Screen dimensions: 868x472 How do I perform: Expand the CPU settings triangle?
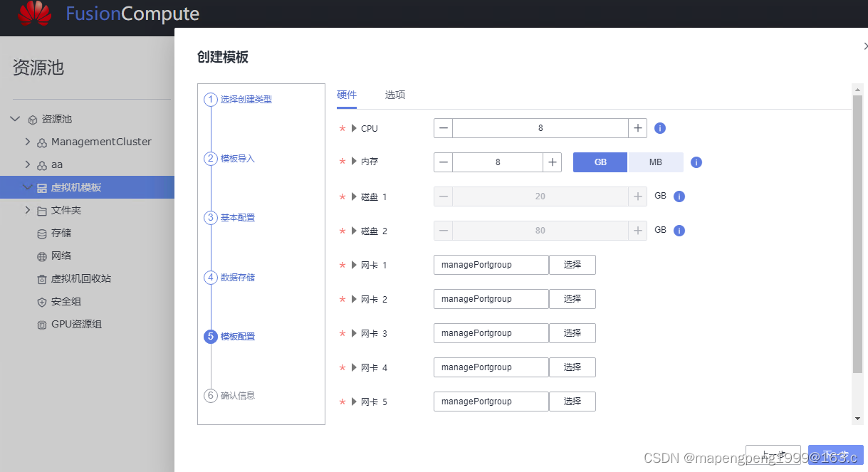click(x=354, y=128)
